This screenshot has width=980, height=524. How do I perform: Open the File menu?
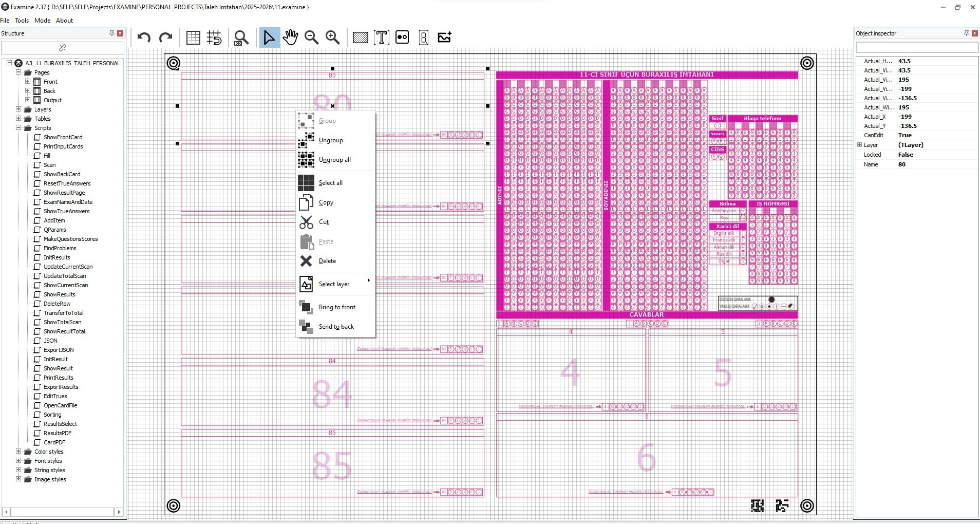[x=5, y=21]
